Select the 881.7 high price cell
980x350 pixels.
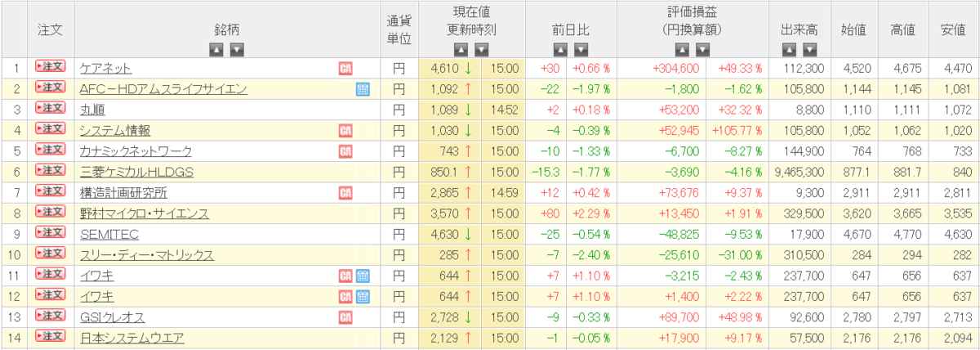(x=902, y=172)
